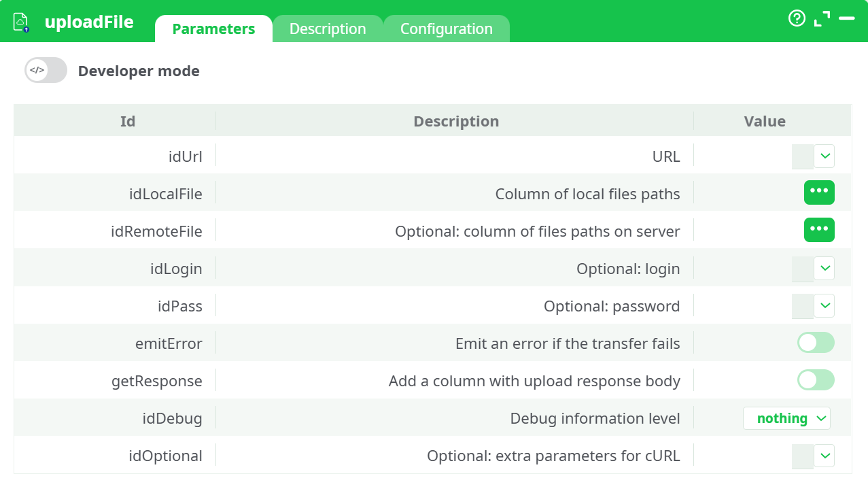Enable Emit an error if the transfer fails
The width and height of the screenshot is (868, 491).
[815, 343]
